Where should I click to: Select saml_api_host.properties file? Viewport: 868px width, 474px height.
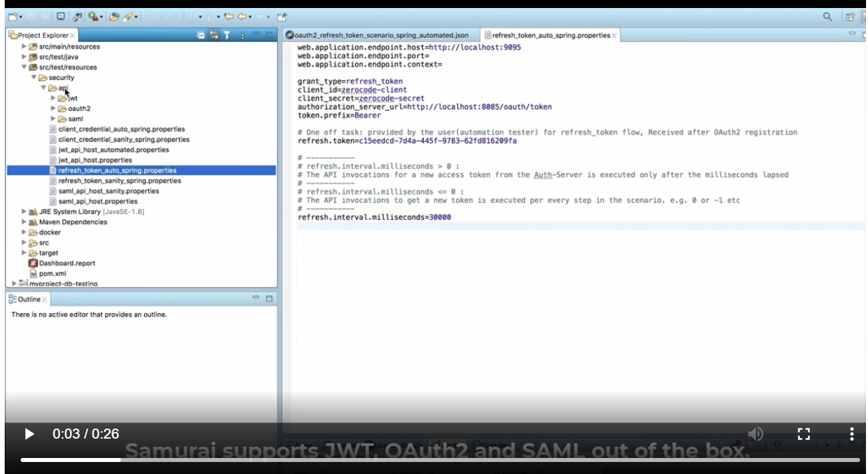[x=93, y=201]
